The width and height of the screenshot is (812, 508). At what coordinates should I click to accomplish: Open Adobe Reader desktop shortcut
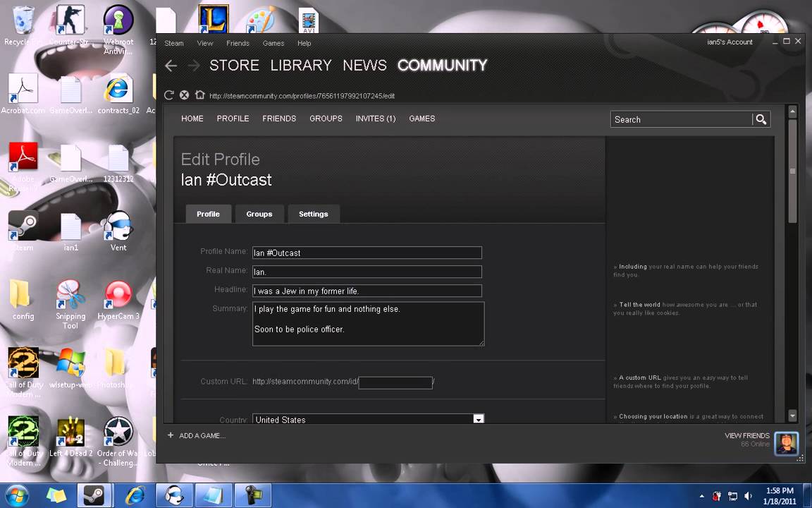23,166
